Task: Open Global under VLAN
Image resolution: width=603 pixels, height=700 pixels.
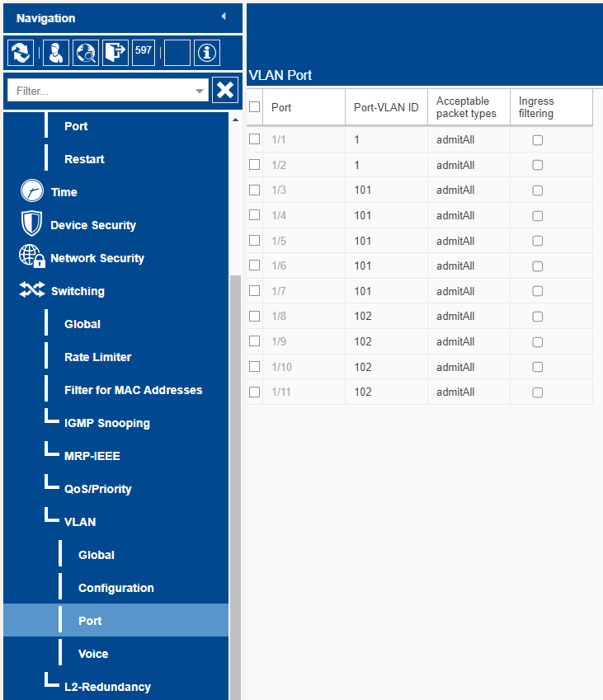Action: pos(97,555)
